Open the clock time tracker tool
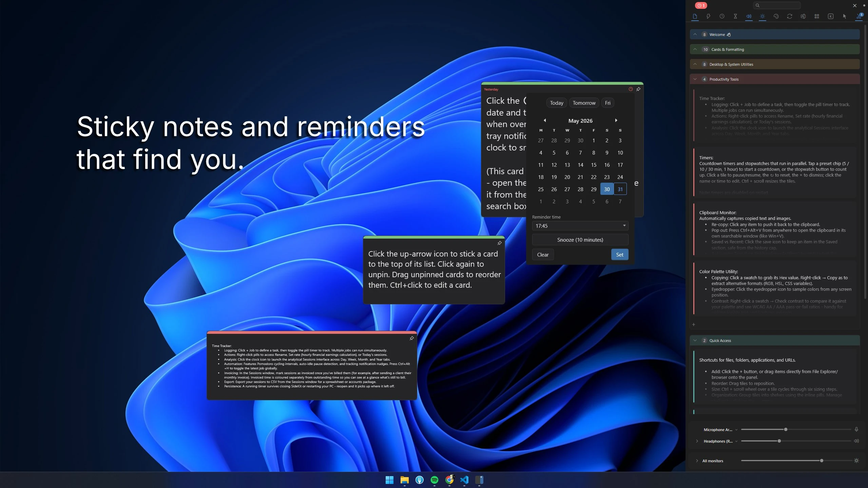The height and width of the screenshot is (488, 868). [x=722, y=16]
